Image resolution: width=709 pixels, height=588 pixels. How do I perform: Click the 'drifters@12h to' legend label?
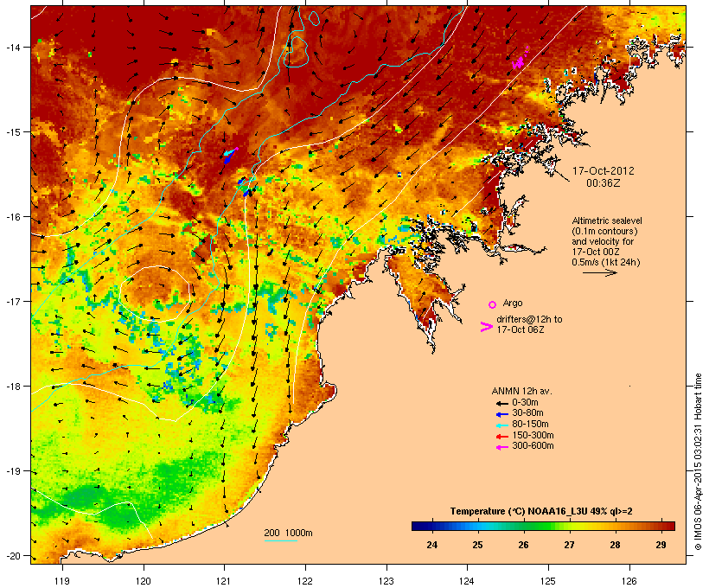point(529,319)
